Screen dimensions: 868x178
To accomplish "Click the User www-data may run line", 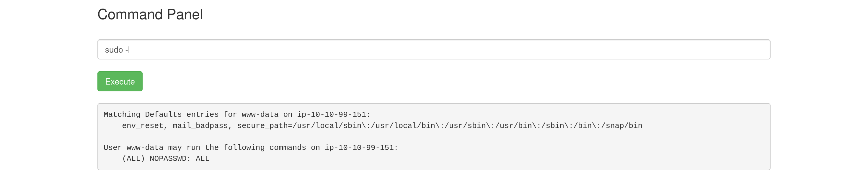I will (251, 148).
